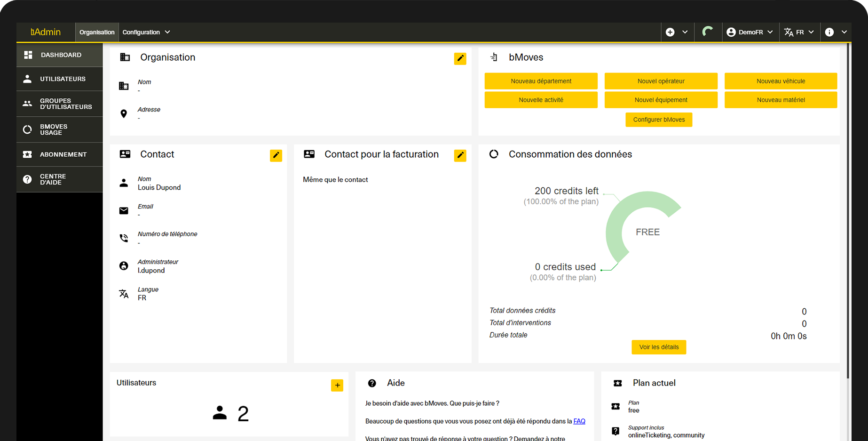Click the bMoves Usage circular icon
This screenshot has width=868, height=441.
[27, 129]
